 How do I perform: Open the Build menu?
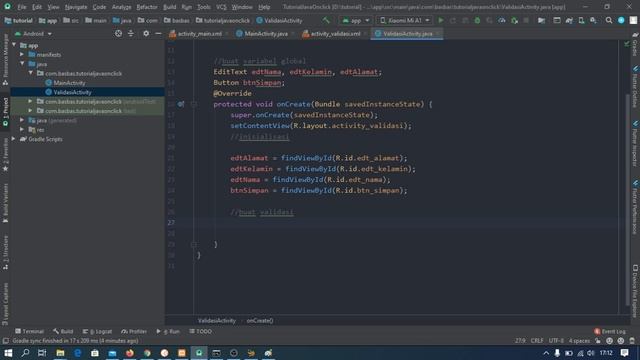169,7
